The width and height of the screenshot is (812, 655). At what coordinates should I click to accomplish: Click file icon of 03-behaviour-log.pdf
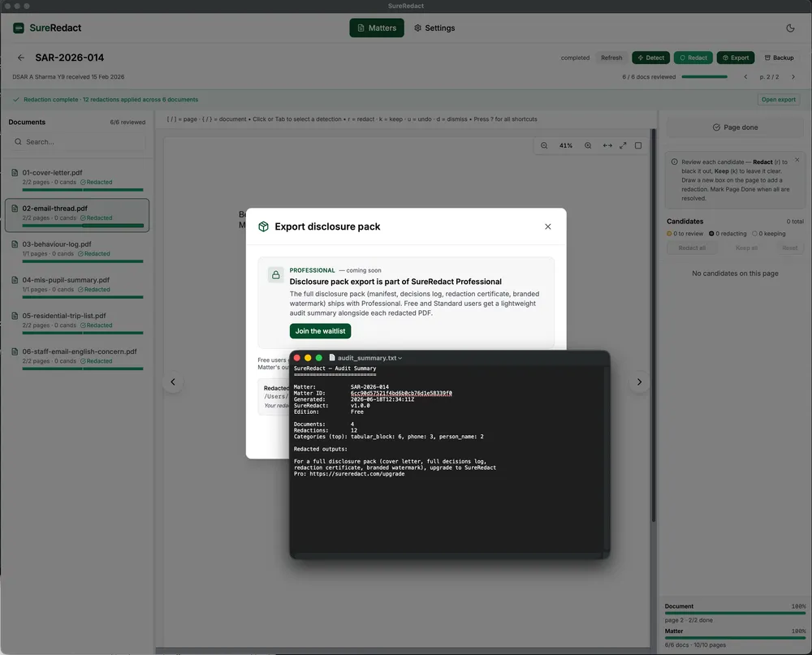pyautogui.click(x=15, y=243)
